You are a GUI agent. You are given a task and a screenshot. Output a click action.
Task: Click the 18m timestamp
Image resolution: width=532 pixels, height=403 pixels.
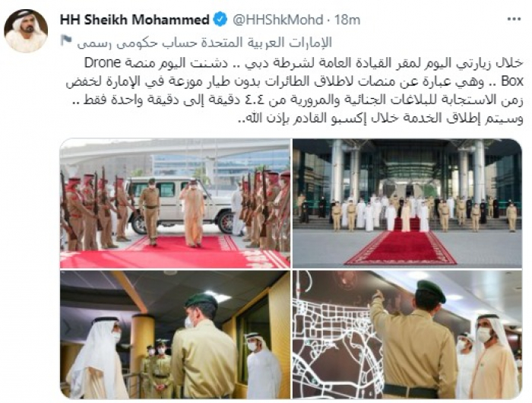click(x=347, y=20)
